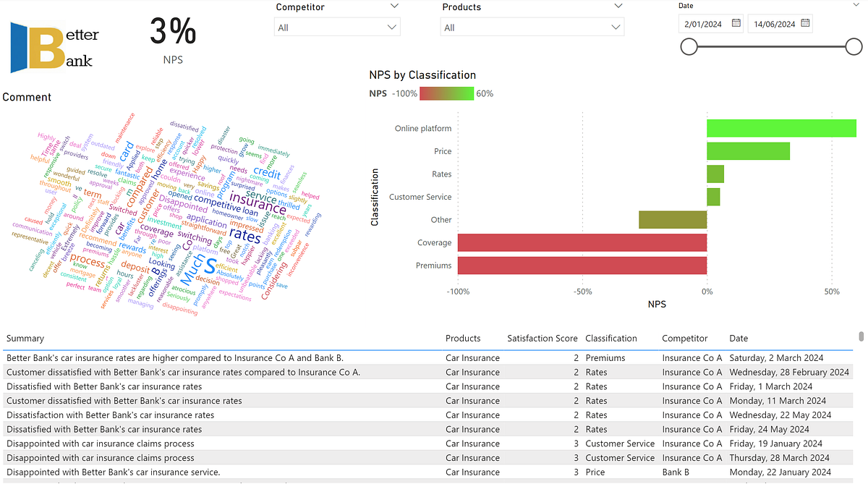Screen dimensions: 868x484
Task: Click the 'Customer Service' axis label
Action: pos(420,196)
